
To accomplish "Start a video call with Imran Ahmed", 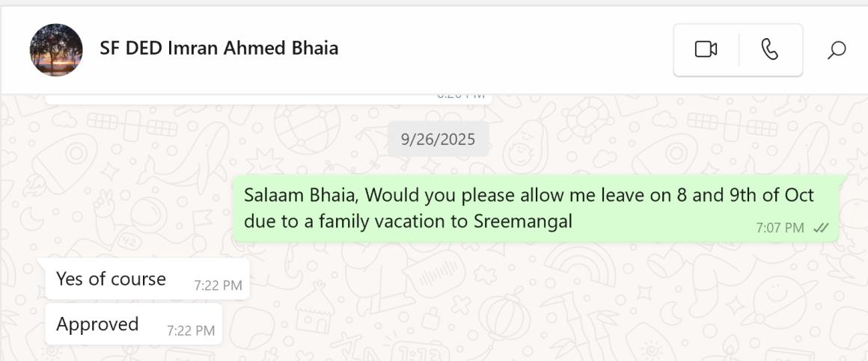I will (x=706, y=50).
